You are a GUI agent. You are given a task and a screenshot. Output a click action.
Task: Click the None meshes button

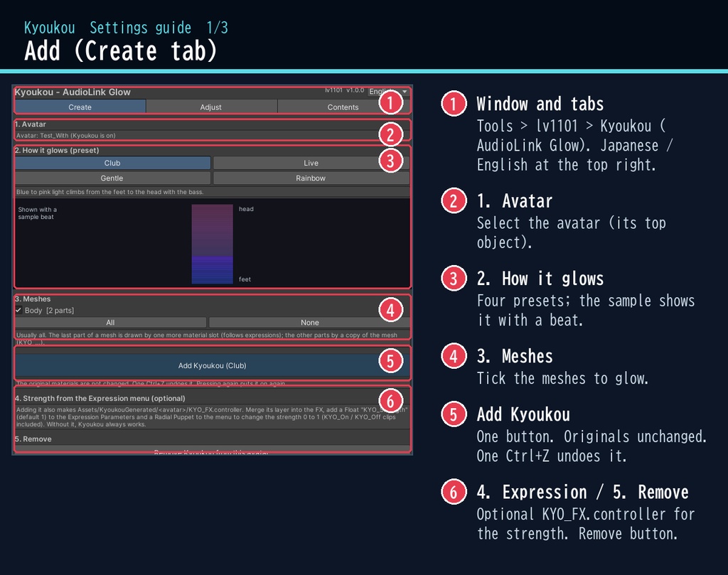(x=310, y=323)
